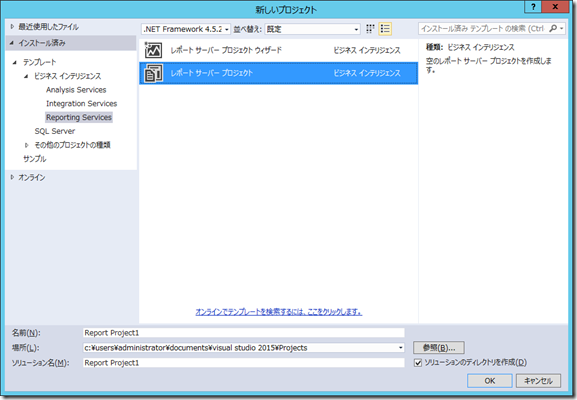Select Integration Services in the tree
577x400 pixels.
pyautogui.click(x=81, y=104)
